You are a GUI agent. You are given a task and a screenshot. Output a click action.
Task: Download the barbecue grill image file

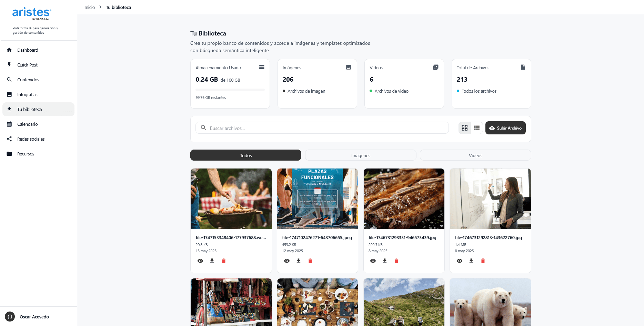pyautogui.click(x=212, y=261)
